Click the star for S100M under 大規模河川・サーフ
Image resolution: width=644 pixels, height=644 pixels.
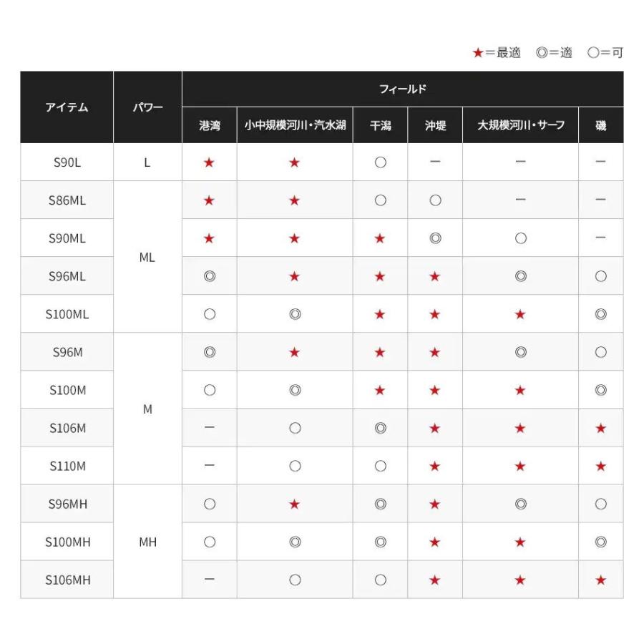(x=521, y=389)
